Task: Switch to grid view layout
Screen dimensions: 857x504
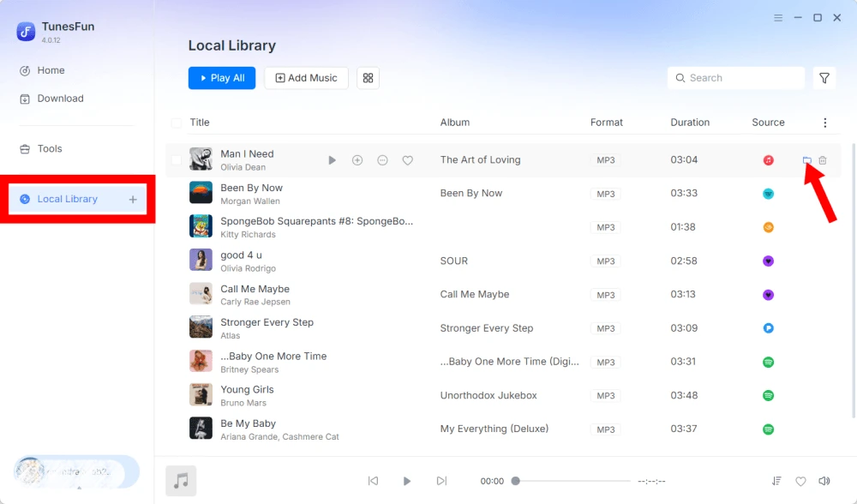Action: pos(368,78)
